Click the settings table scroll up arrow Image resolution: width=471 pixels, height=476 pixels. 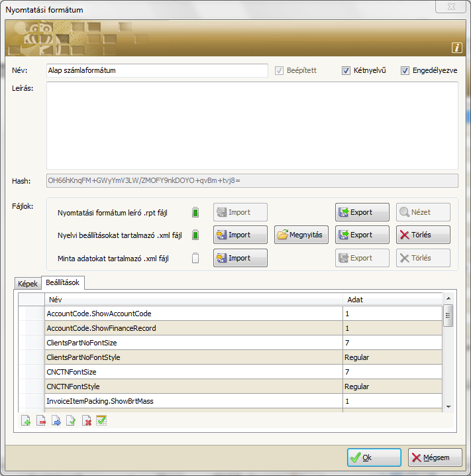[448, 299]
